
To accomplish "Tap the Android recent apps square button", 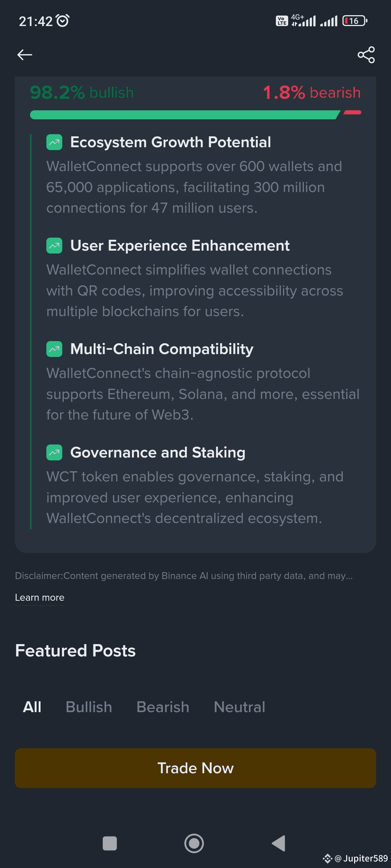I will (x=110, y=843).
